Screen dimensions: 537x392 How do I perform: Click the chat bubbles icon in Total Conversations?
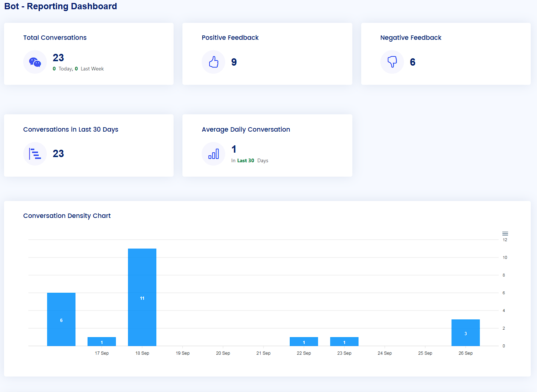coord(35,62)
